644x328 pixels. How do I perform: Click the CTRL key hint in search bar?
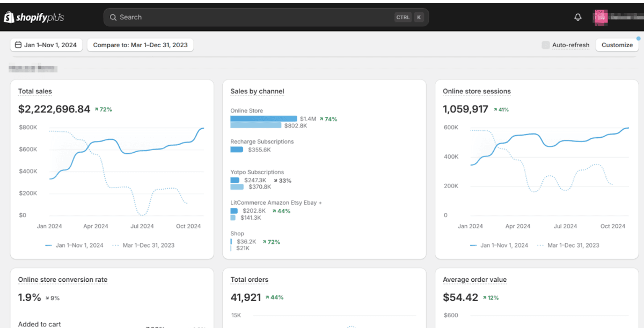403,17
